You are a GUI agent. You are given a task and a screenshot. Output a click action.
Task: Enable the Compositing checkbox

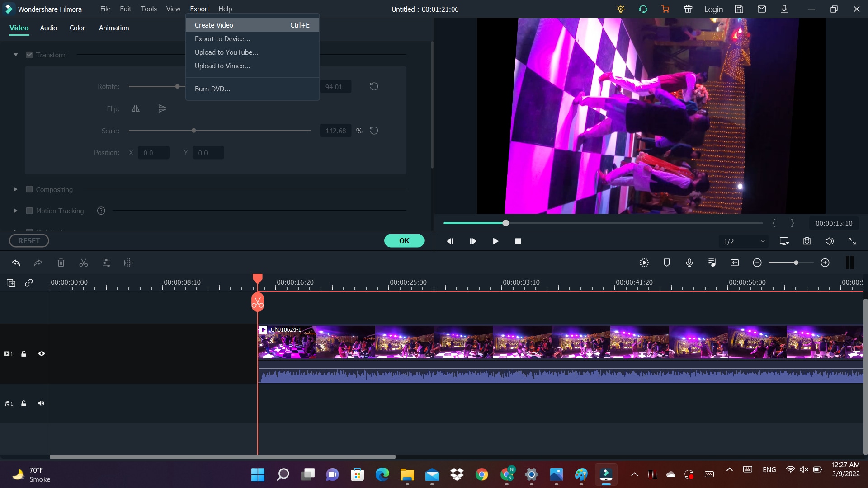[29, 189]
